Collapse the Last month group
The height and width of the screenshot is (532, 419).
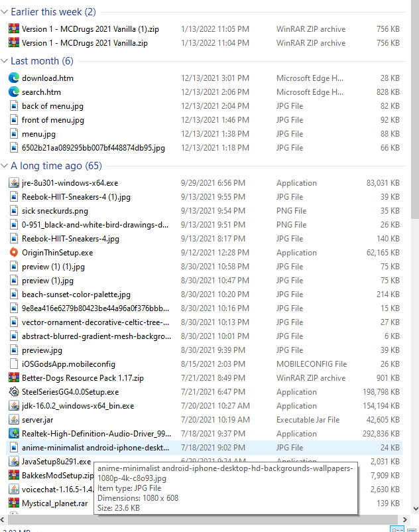4,61
